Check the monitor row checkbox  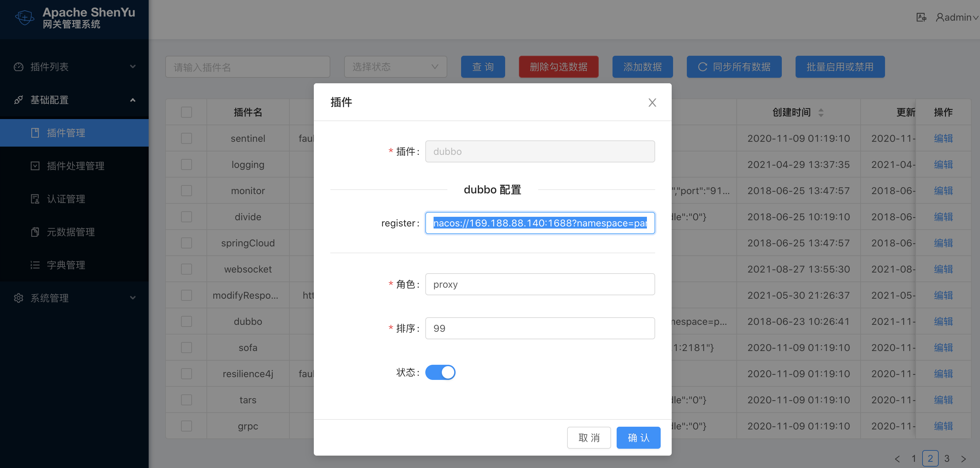[187, 191]
